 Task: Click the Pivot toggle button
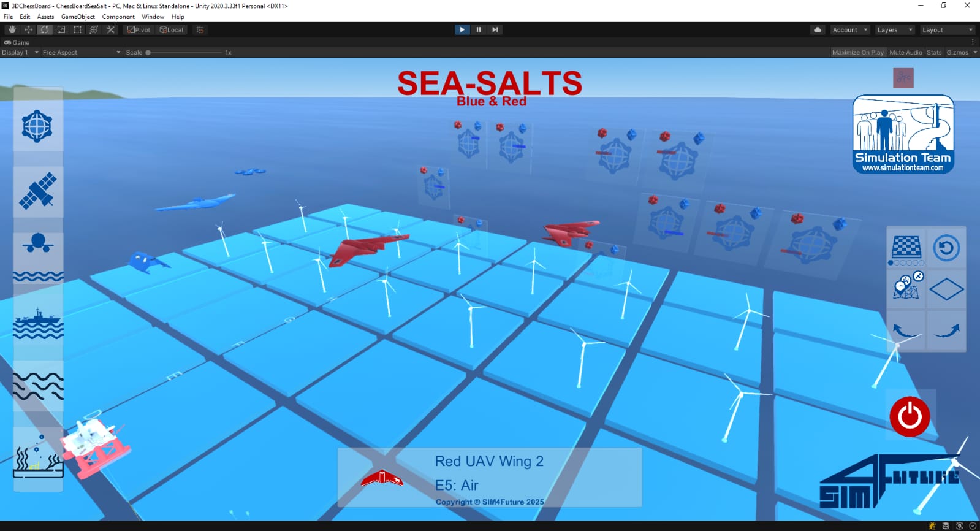[139, 29]
